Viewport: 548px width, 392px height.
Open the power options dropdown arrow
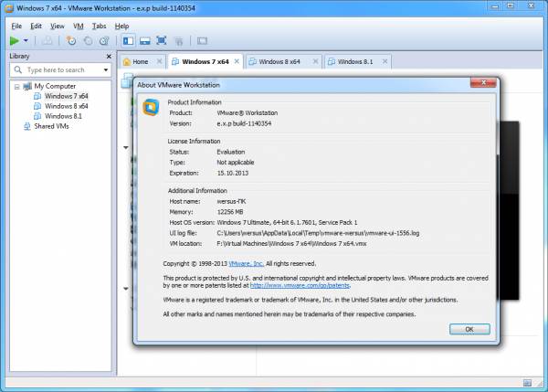point(26,41)
